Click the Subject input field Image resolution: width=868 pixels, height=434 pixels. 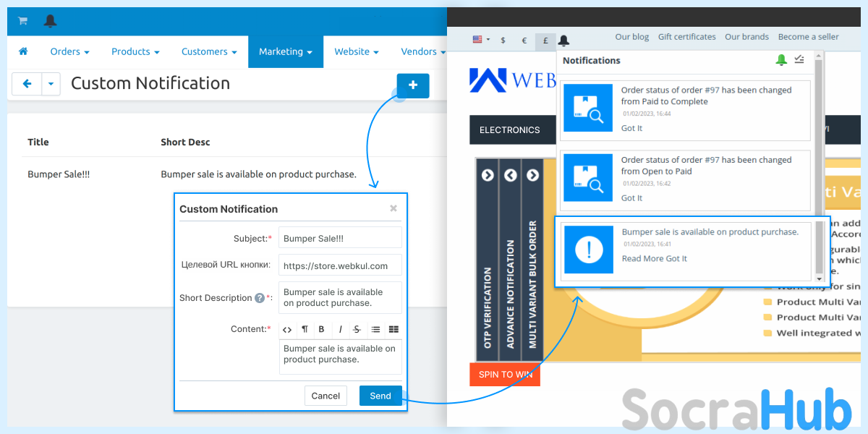(x=340, y=238)
